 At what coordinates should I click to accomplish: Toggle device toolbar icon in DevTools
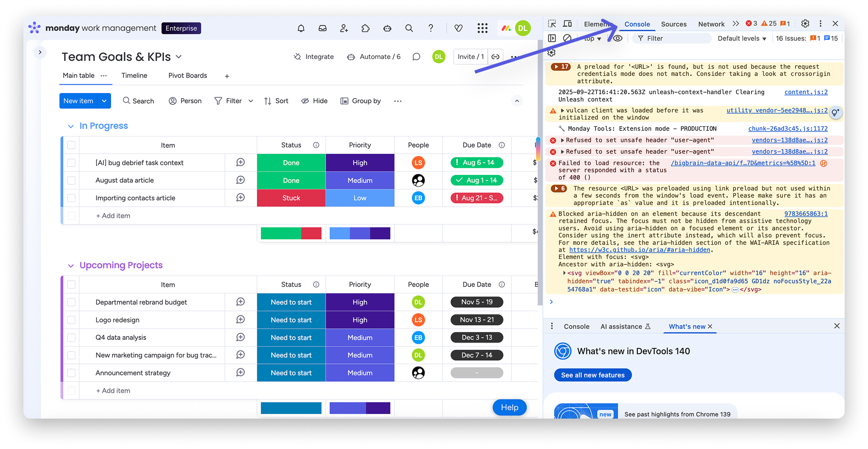tap(568, 24)
